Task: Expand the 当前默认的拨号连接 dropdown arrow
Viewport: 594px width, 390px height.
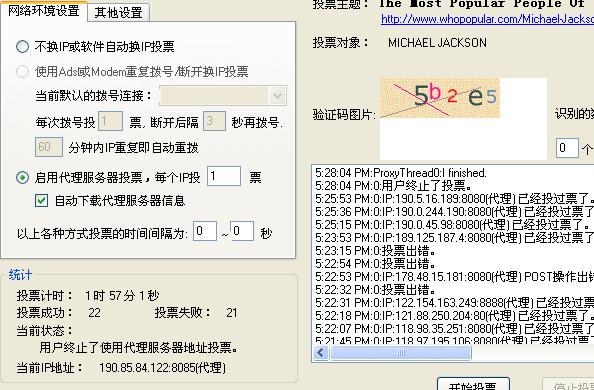Action: 278,96
